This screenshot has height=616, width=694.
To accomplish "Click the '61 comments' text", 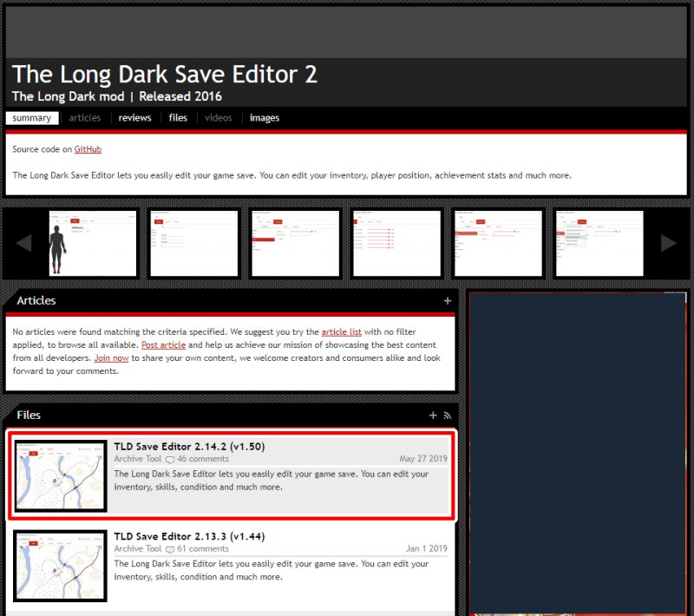I will pyautogui.click(x=203, y=548).
